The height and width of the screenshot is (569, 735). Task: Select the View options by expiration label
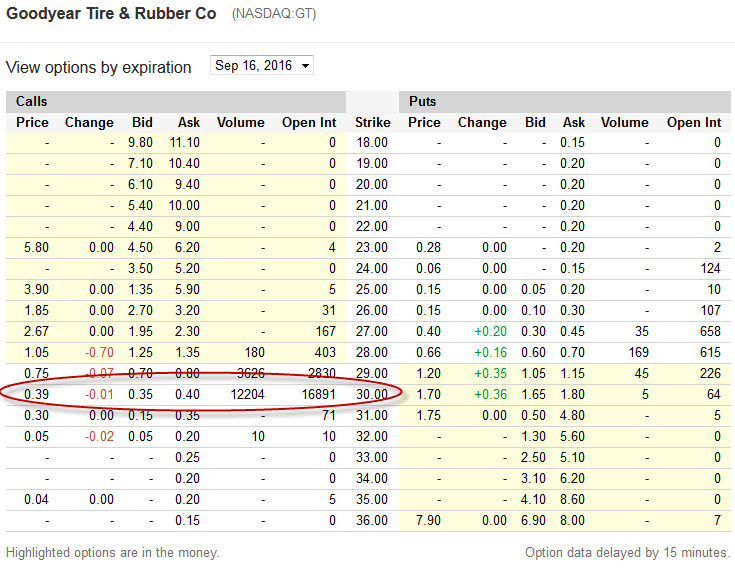pyautogui.click(x=98, y=67)
